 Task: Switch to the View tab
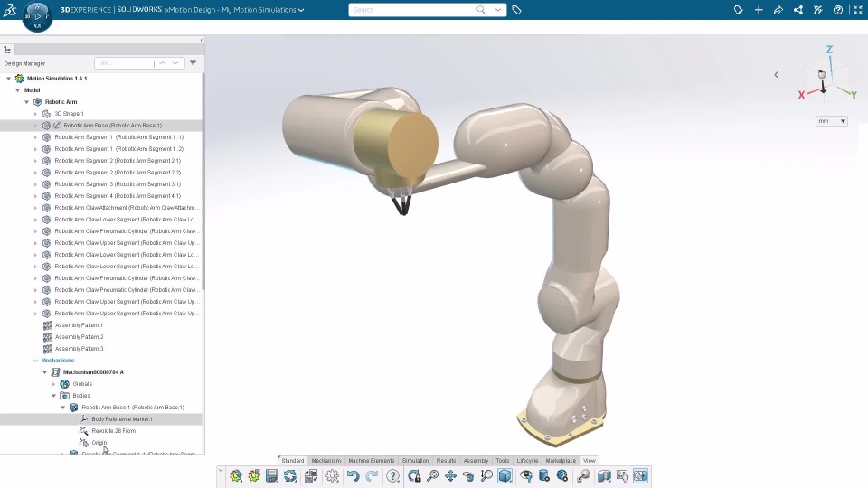pos(590,460)
